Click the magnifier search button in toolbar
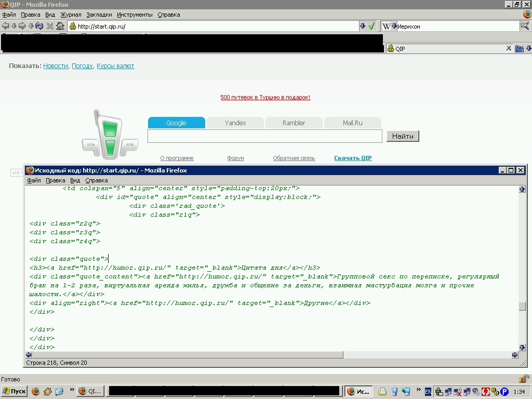This screenshot has height=399, width=532. (525, 26)
